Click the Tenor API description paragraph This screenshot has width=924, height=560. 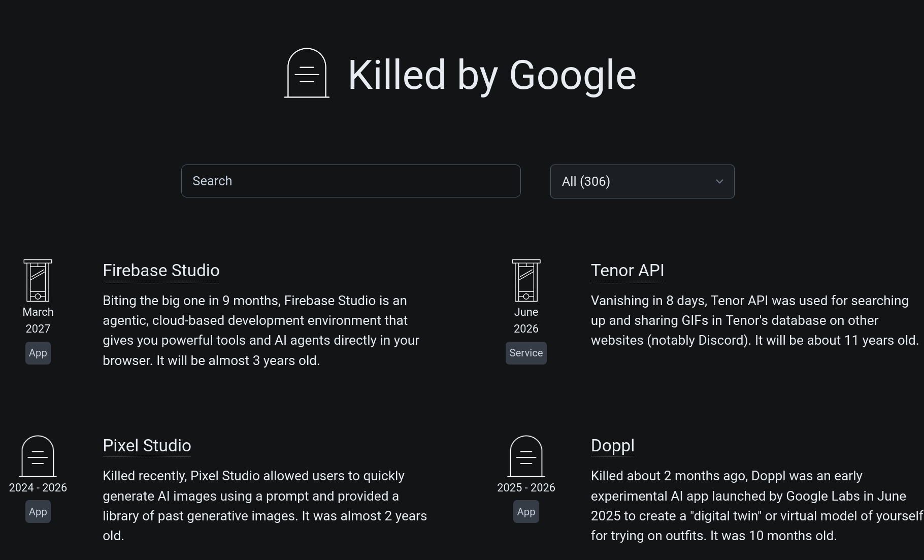click(x=755, y=320)
